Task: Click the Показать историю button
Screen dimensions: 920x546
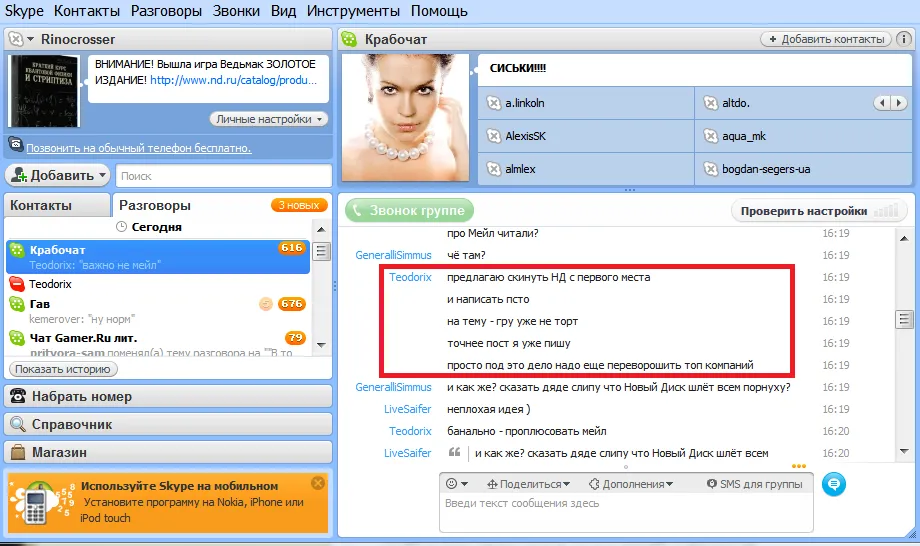Action: [63, 369]
